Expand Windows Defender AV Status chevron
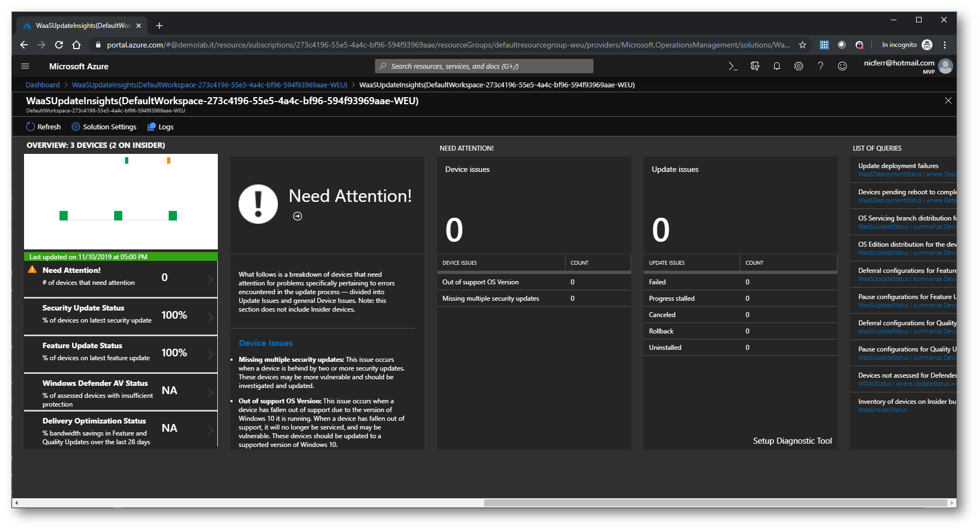The height and width of the screenshot is (531, 980). coord(211,392)
